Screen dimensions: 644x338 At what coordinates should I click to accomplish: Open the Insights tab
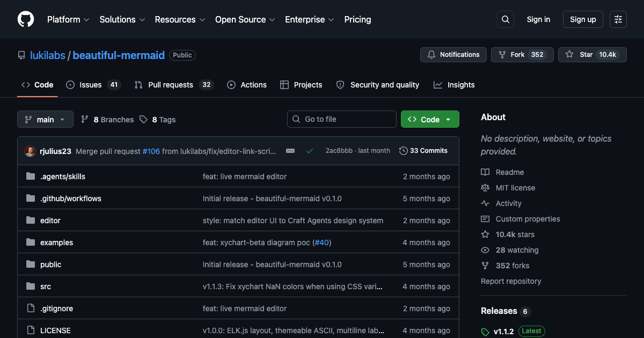pos(454,85)
